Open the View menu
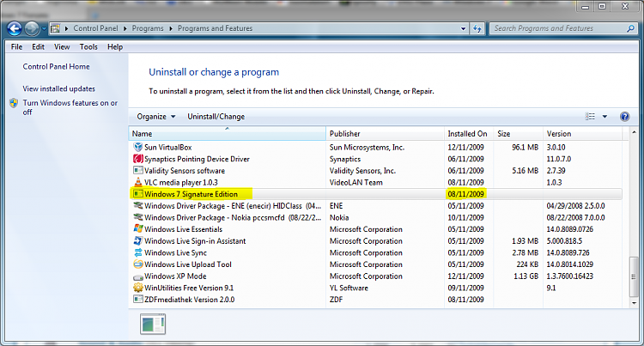 click(x=62, y=46)
